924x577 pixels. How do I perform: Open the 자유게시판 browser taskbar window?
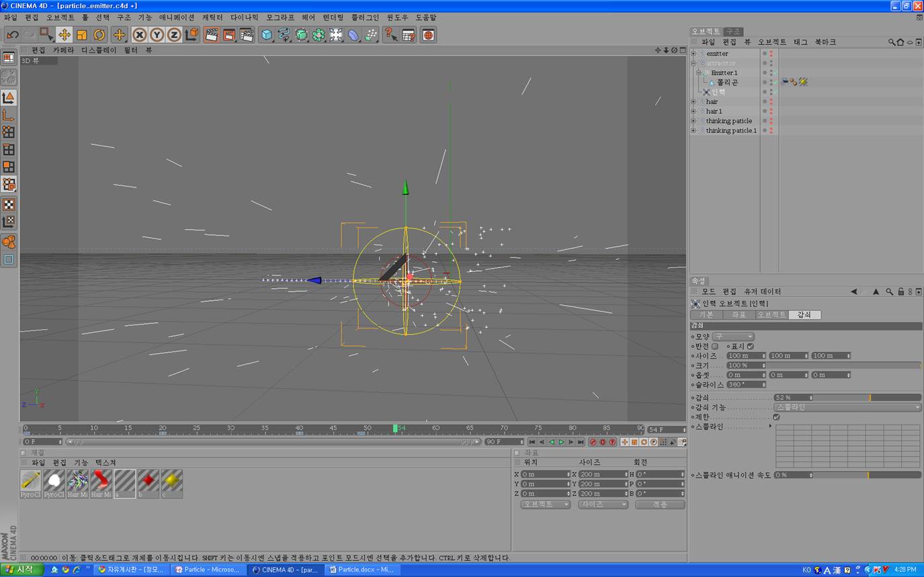point(130,570)
